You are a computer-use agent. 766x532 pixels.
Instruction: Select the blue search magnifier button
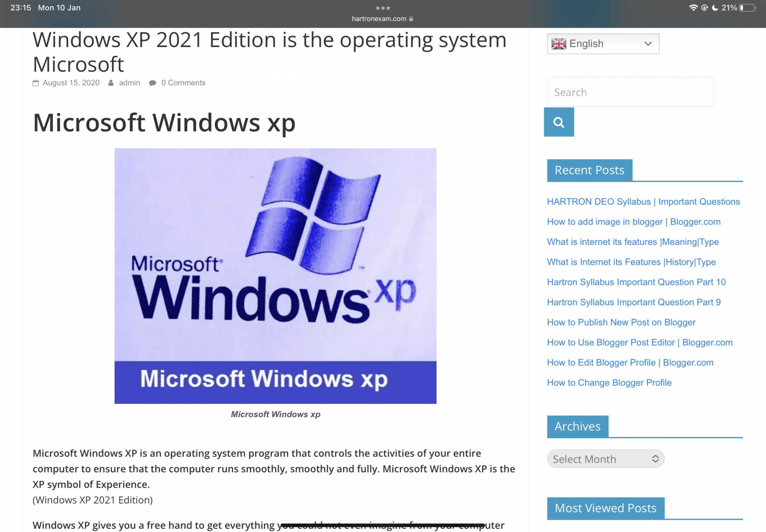click(x=559, y=122)
